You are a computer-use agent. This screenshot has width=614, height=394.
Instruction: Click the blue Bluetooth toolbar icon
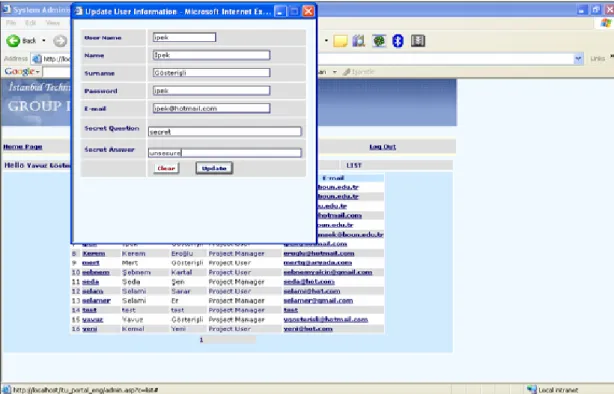pos(398,41)
